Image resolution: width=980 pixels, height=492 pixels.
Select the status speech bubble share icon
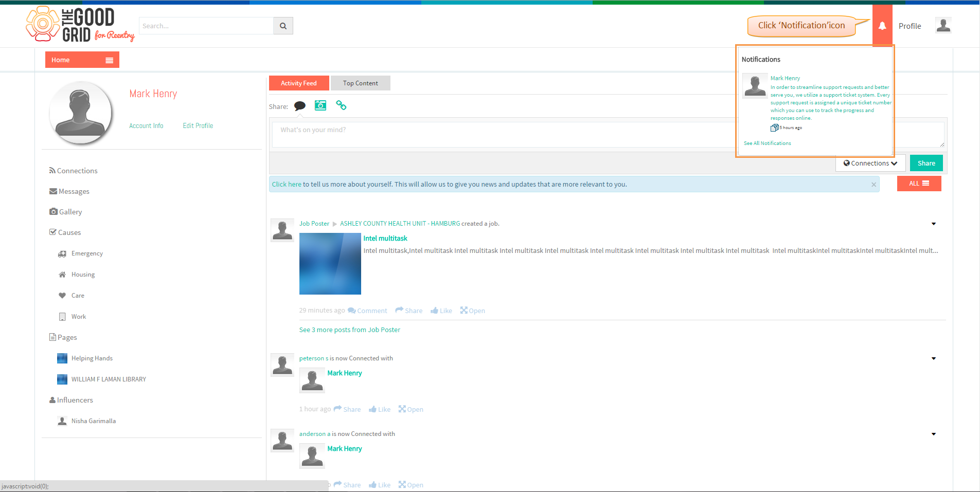coord(300,106)
